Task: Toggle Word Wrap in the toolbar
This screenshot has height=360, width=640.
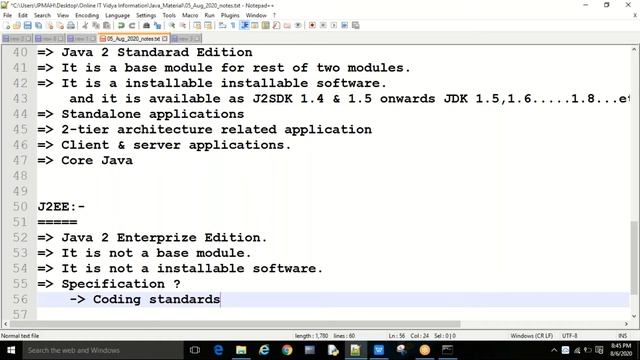Action: 222,25
